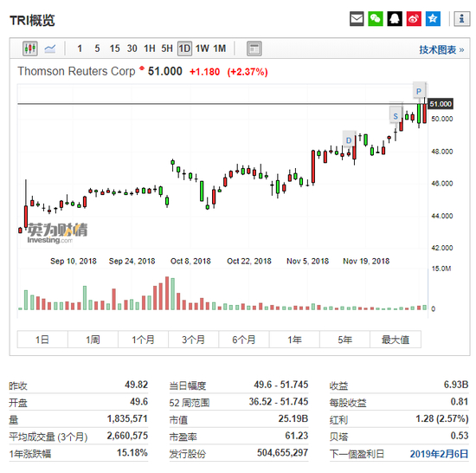This screenshot has height=473, width=476.
Task: Open the chart calendar/news layout icon
Action: [x=254, y=49]
